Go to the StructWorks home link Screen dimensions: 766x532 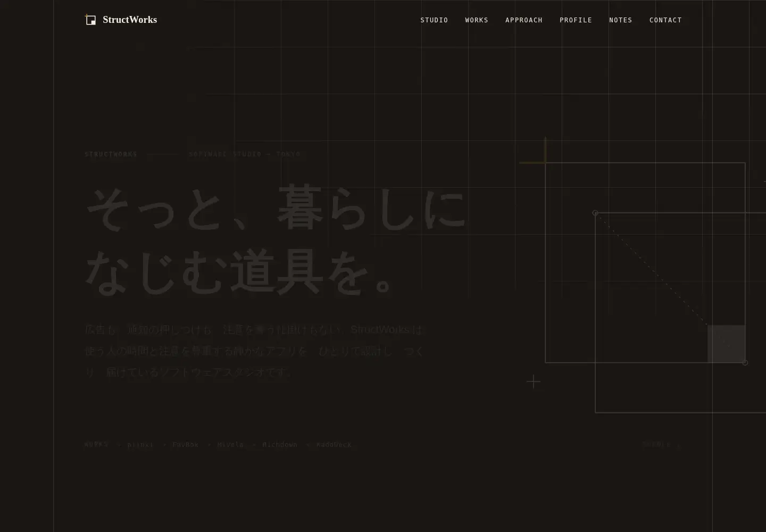pos(121,20)
